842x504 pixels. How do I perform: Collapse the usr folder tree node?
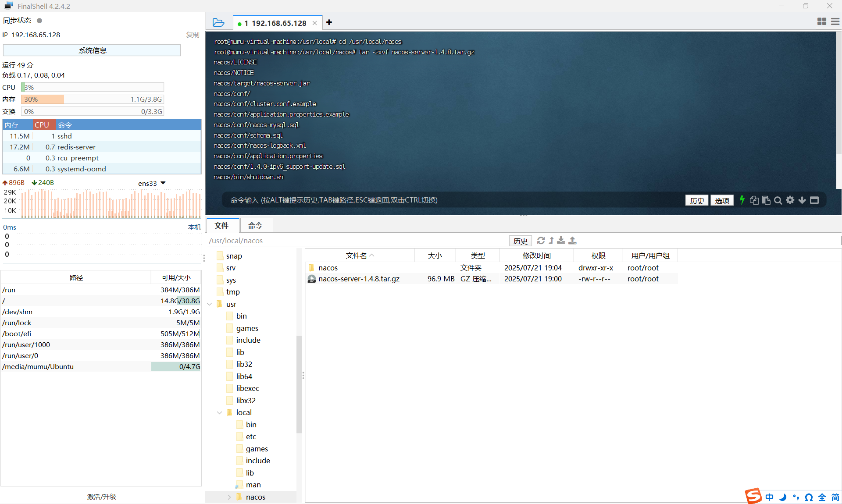point(210,304)
